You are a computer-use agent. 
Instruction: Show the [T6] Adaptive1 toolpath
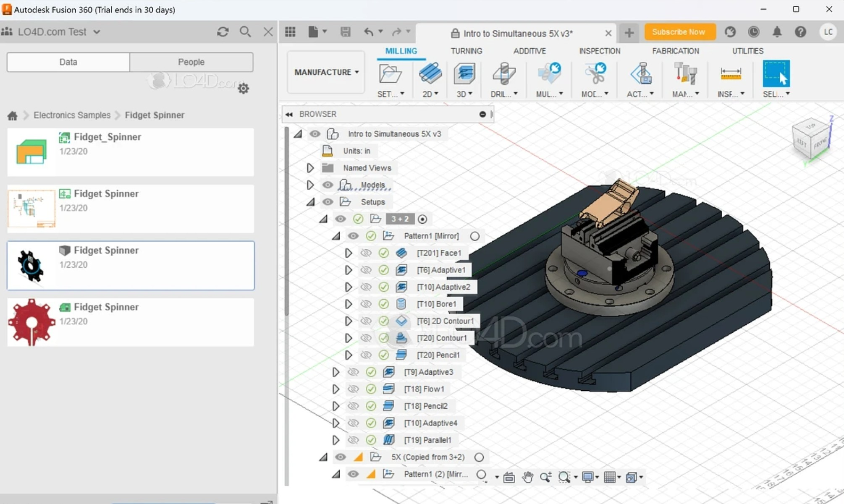(366, 270)
